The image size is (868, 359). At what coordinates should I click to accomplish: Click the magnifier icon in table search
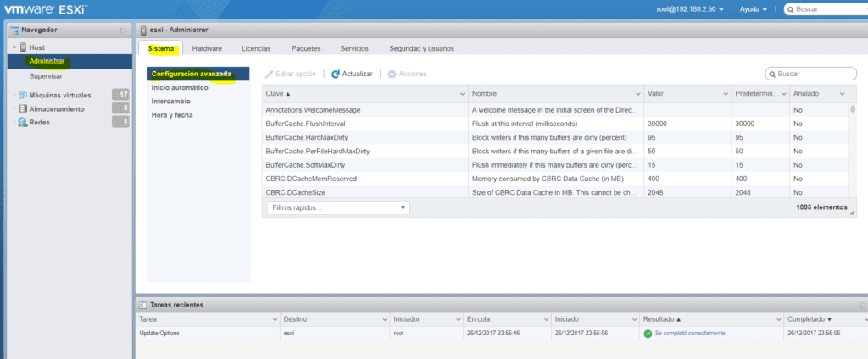(x=772, y=74)
